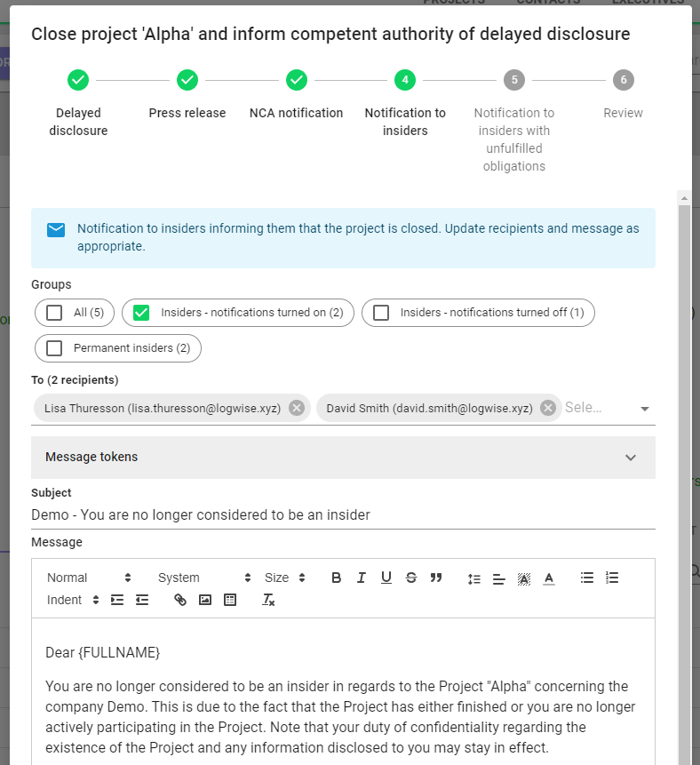Open text alignment options
Image resolution: width=700 pixels, height=765 pixels.
(x=498, y=578)
